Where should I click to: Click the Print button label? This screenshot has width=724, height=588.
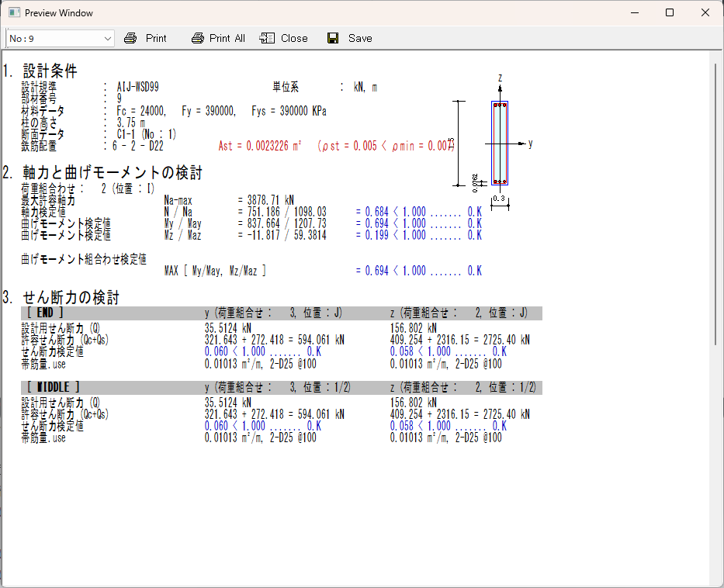tap(156, 38)
